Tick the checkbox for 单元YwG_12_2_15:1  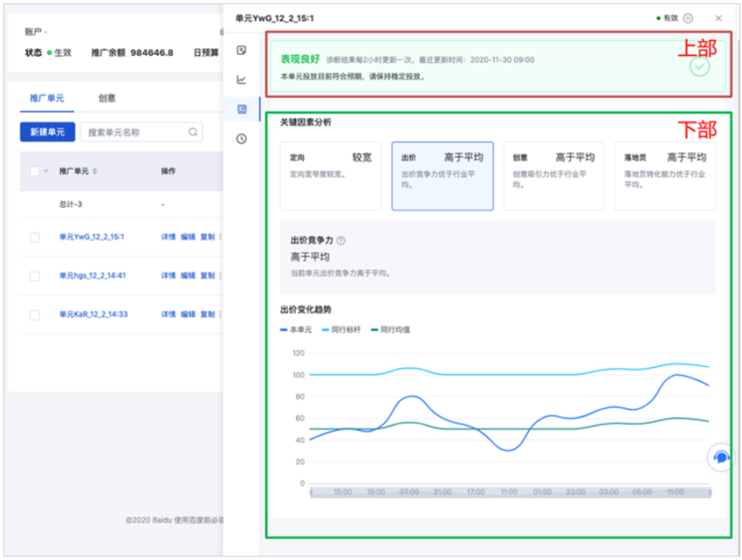pyautogui.click(x=34, y=236)
